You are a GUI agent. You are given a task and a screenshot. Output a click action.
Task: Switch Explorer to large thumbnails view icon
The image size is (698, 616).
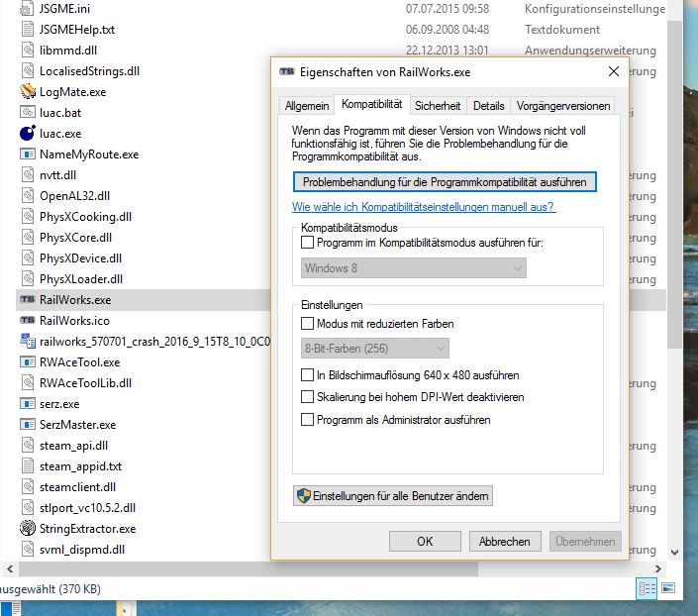[x=668, y=588]
